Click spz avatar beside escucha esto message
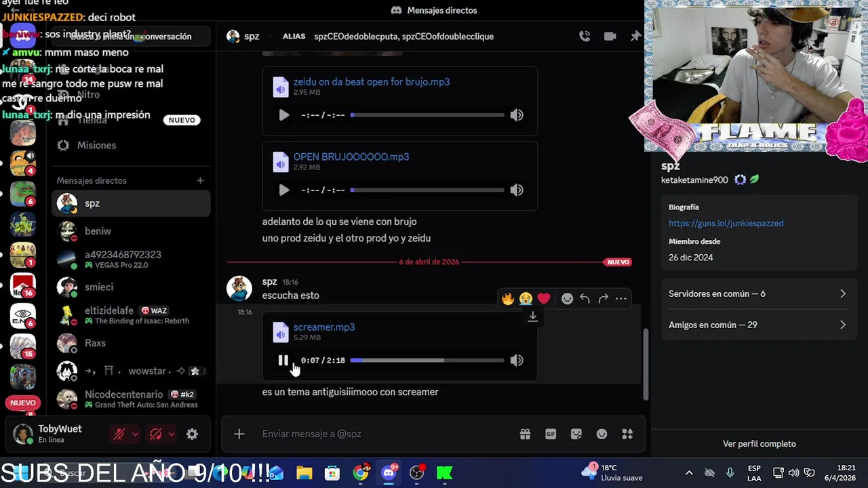Viewport: 868px width, 488px height. (239, 289)
